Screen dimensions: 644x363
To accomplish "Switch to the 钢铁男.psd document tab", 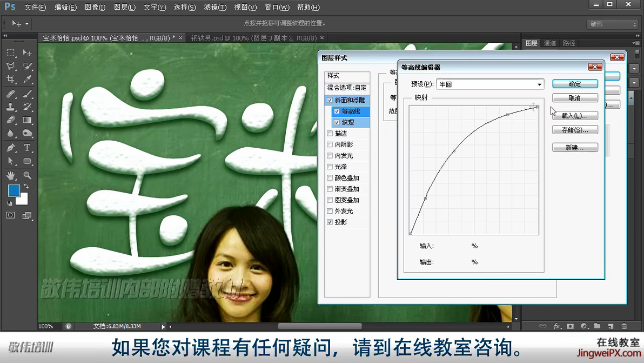I will (253, 38).
